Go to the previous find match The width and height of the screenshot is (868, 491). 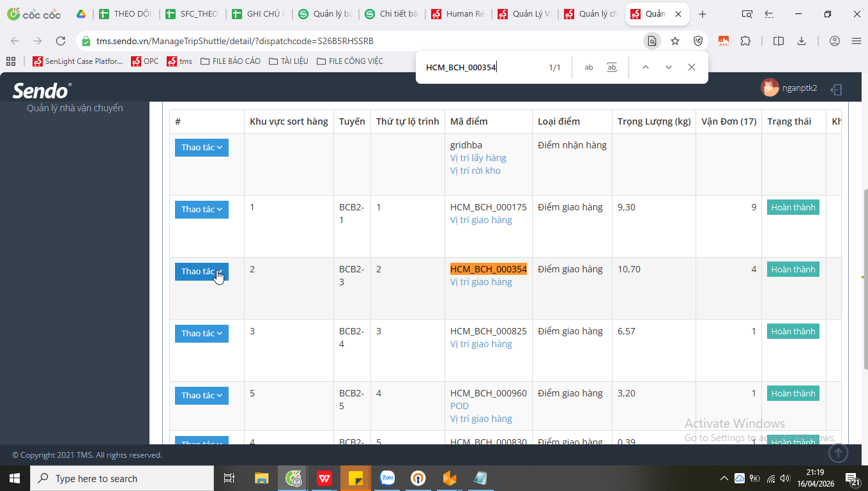[646, 67]
